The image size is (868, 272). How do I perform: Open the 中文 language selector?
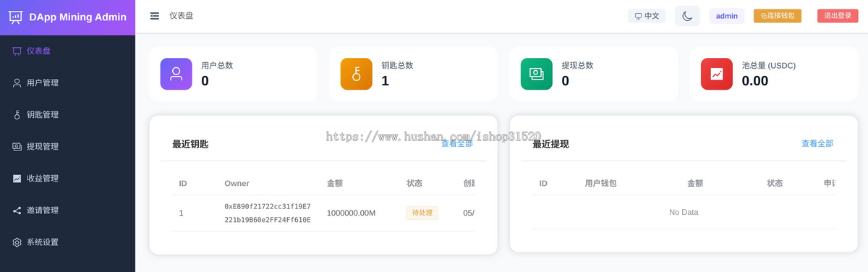(647, 16)
